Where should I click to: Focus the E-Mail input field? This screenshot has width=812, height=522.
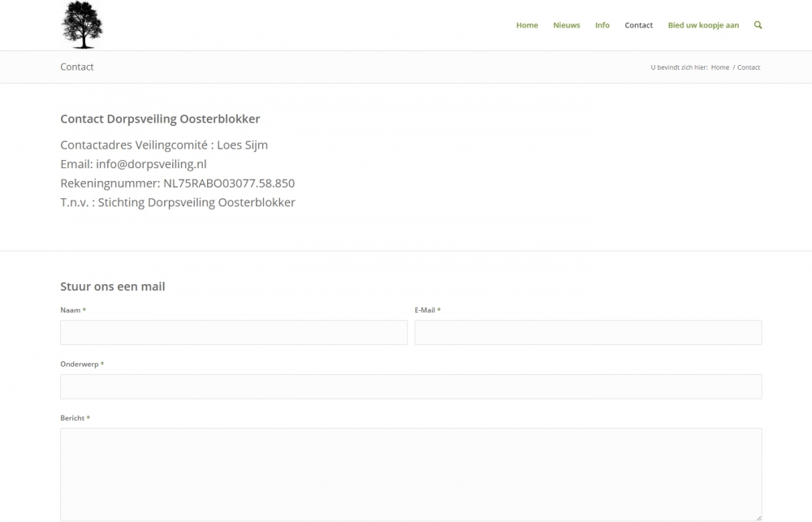point(588,333)
